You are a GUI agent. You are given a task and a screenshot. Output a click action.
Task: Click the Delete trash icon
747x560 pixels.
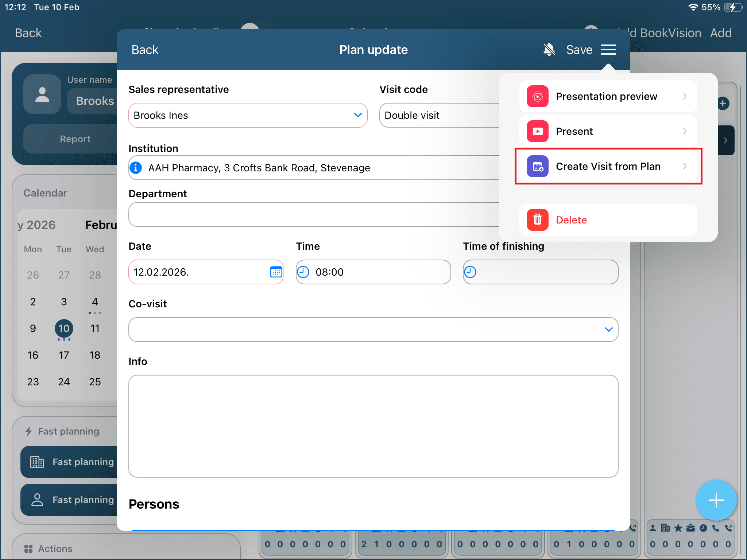pos(537,220)
